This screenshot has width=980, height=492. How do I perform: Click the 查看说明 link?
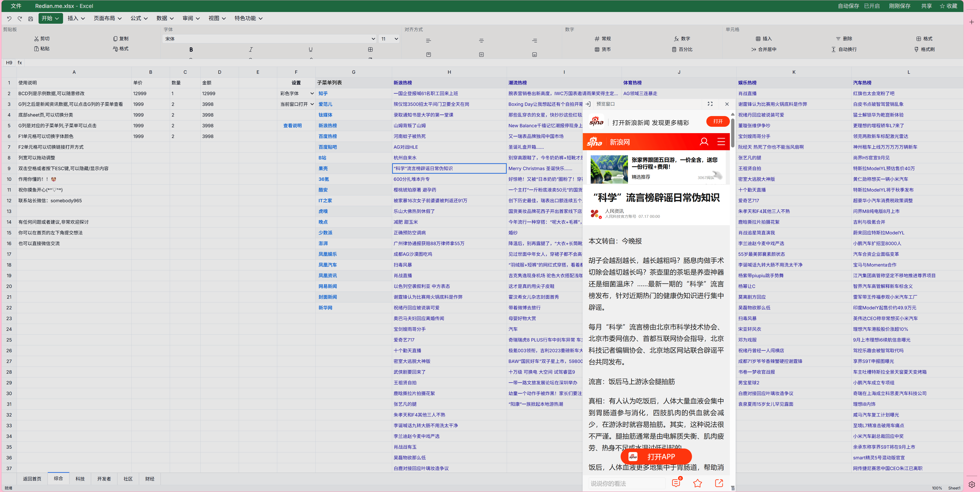click(x=292, y=125)
